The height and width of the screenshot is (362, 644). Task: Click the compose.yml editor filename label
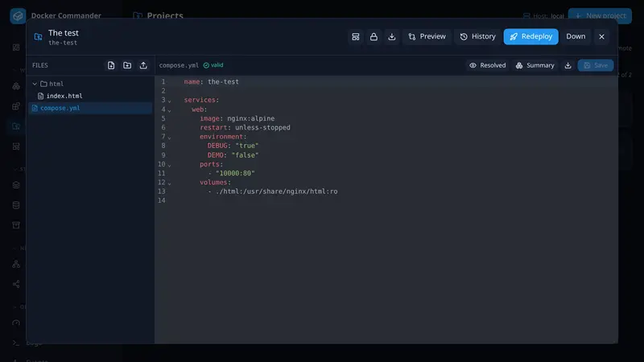(x=179, y=65)
